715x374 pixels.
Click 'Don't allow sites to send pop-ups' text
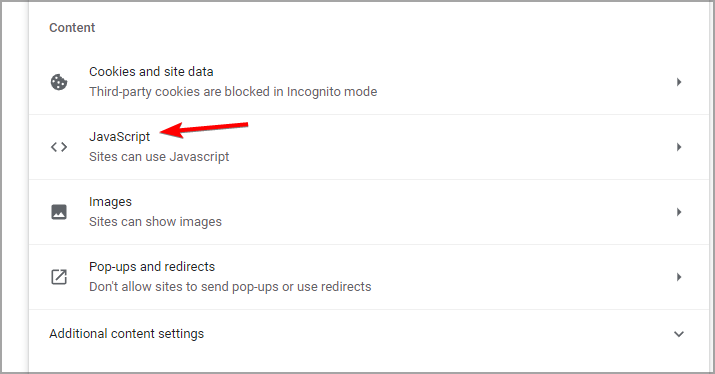click(x=182, y=287)
